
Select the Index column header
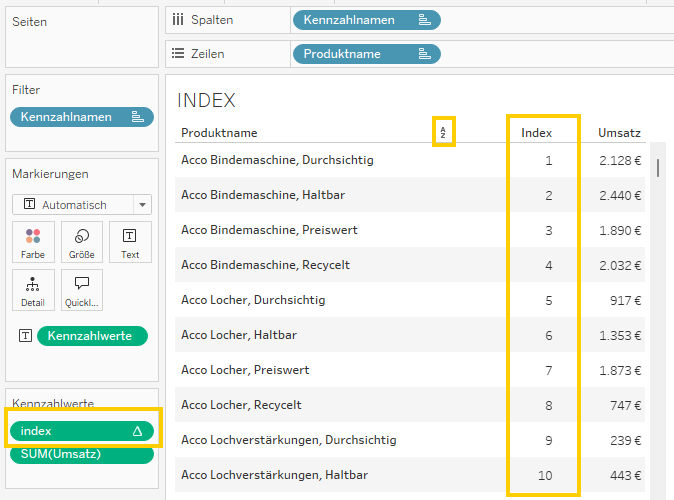point(537,133)
